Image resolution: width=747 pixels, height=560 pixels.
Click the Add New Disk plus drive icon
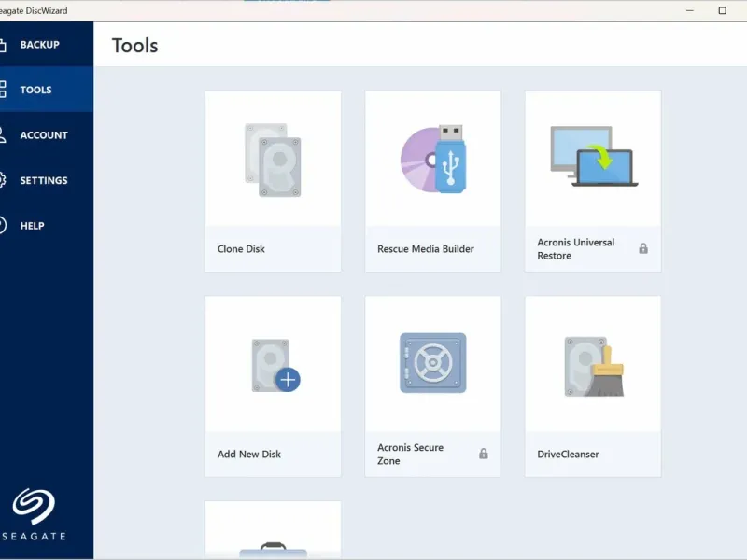pyautogui.click(x=275, y=365)
